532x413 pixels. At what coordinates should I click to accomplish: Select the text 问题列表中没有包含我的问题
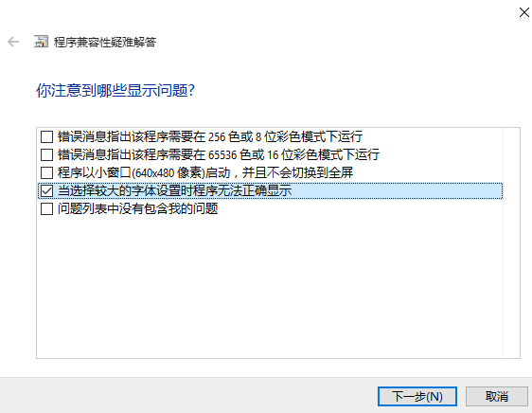click(138, 209)
